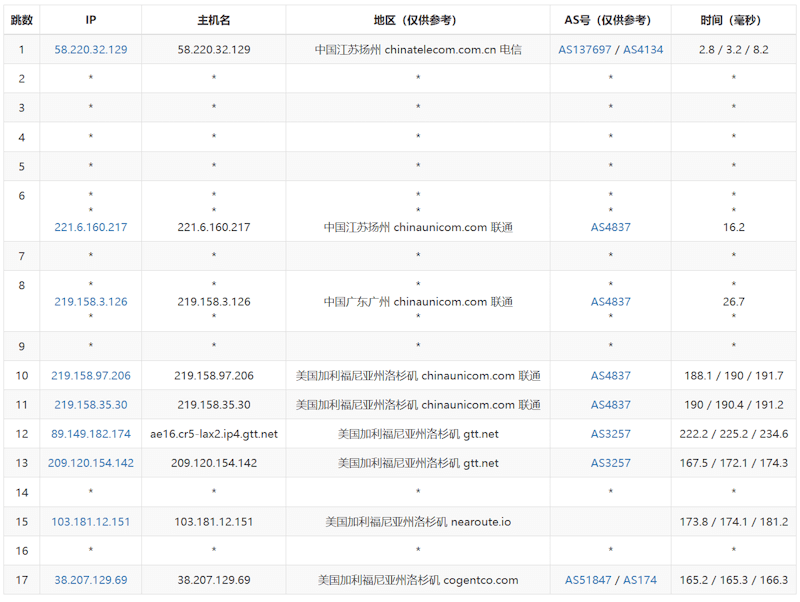
Task: Open IP link 219.158.35.30
Action: 91,405
